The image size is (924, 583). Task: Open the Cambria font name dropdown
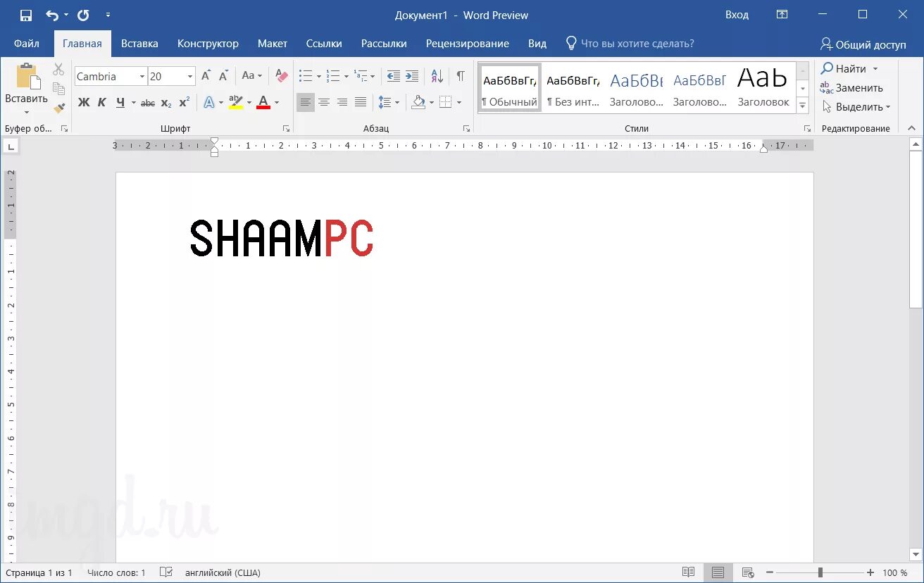(142, 76)
